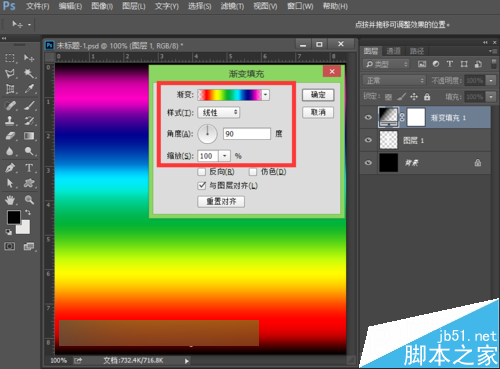Viewport: 500px width, 369px height.
Task: Click the black foreground color swatch
Action: [x=14, y=217]
